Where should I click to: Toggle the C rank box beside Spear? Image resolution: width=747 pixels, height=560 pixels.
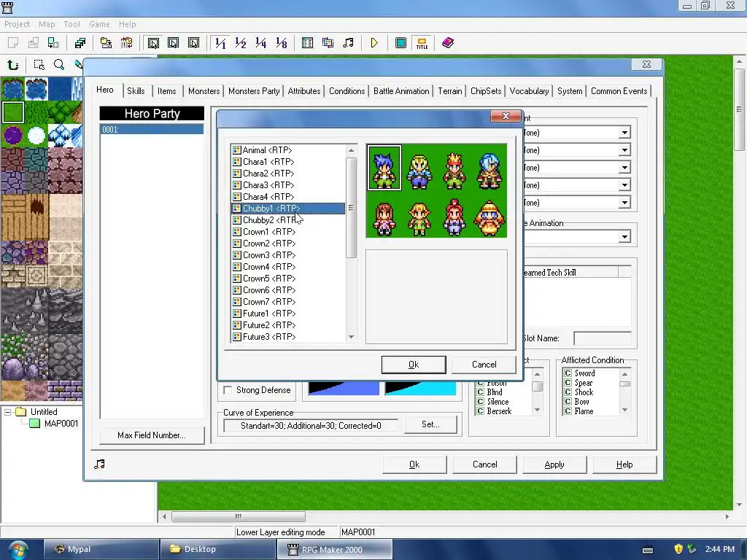click(568, 382)
